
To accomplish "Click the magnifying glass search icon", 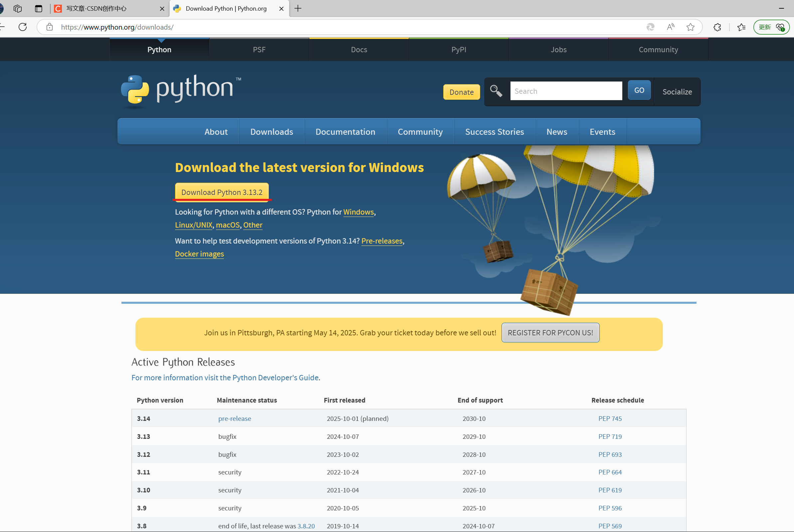I will (496, 91).
